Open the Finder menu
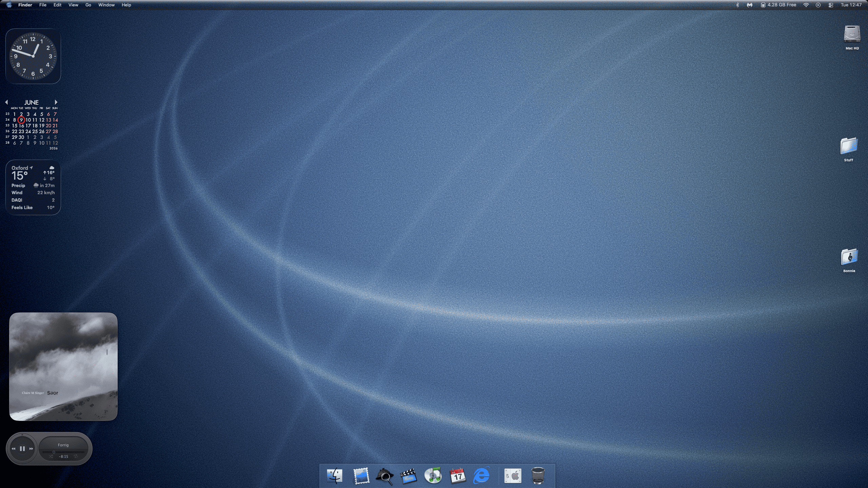Viewport: 868px width, 488px height. 25,5
